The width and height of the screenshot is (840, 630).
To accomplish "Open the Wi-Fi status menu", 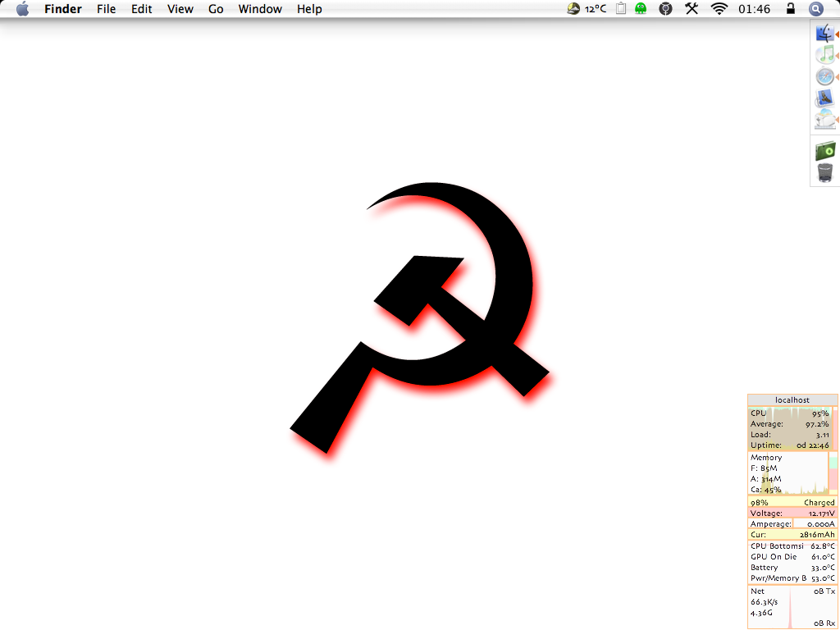I will (x=719, y=8).
